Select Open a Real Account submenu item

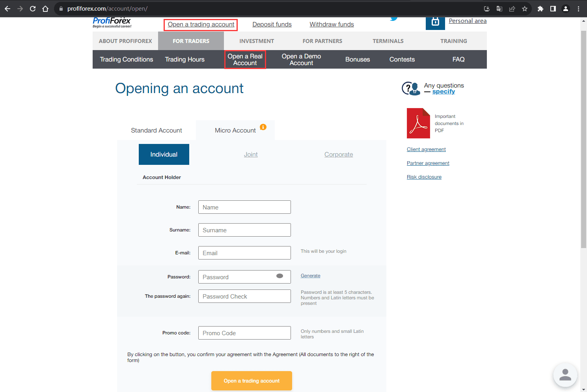click(245, 60)
